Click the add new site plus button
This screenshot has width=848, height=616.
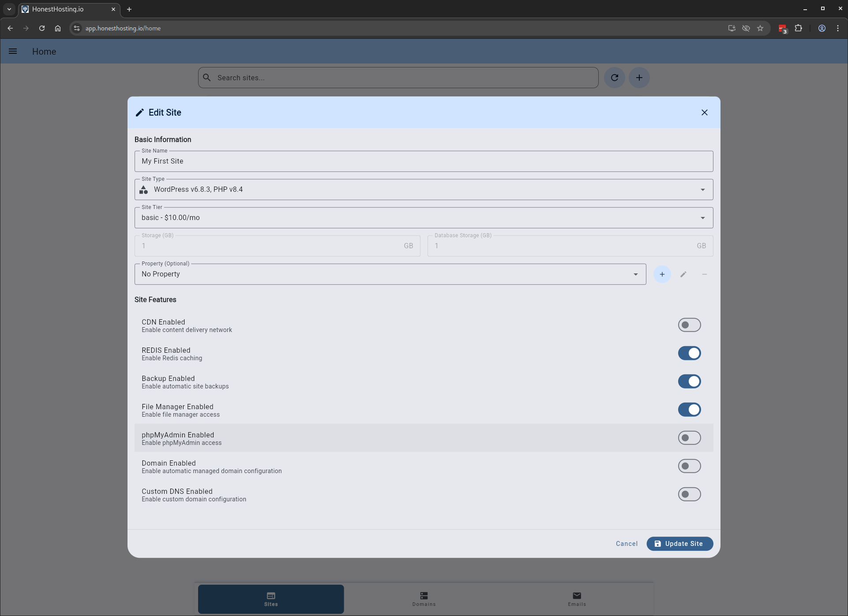point(639,78)
